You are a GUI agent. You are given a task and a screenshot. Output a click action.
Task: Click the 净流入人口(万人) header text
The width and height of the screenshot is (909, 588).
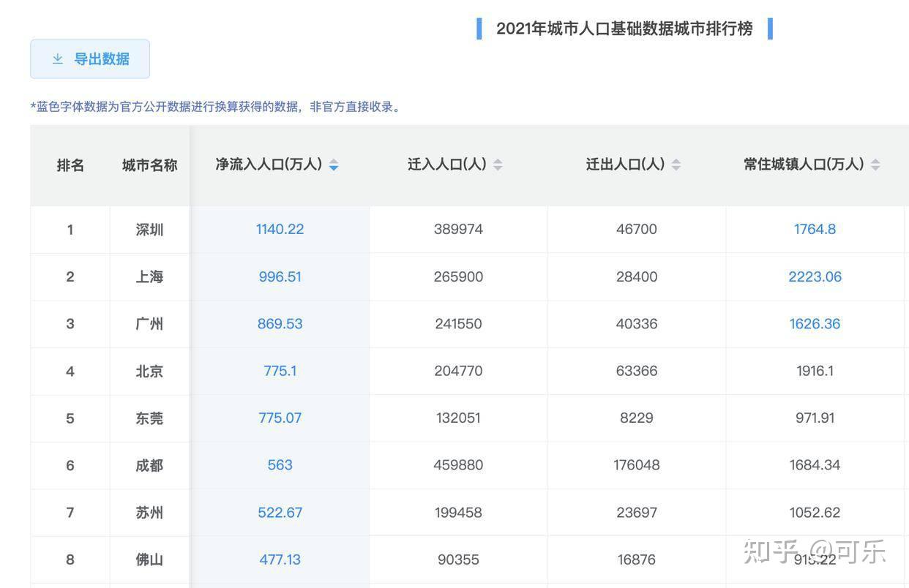pos(269,165)
